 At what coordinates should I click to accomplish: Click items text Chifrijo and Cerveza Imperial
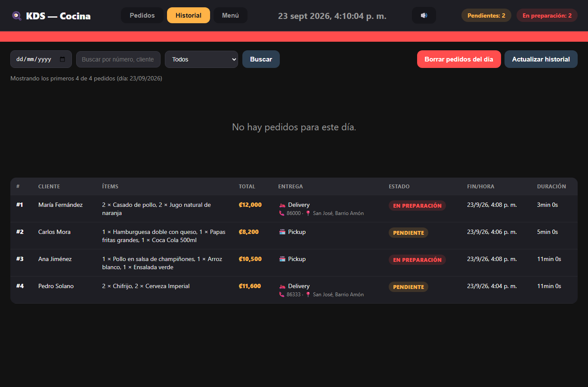point(146,286)
